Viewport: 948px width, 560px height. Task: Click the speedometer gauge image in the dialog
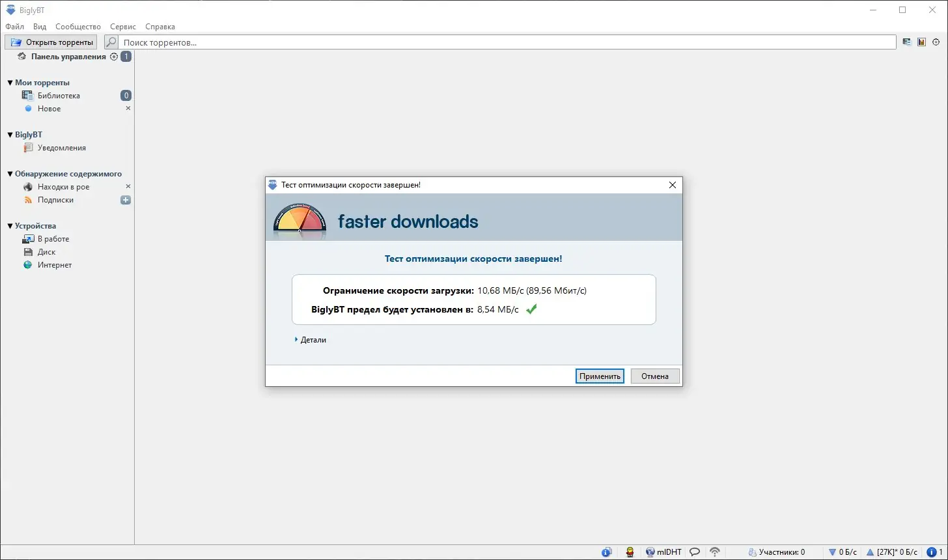click(x=300, y=220)
